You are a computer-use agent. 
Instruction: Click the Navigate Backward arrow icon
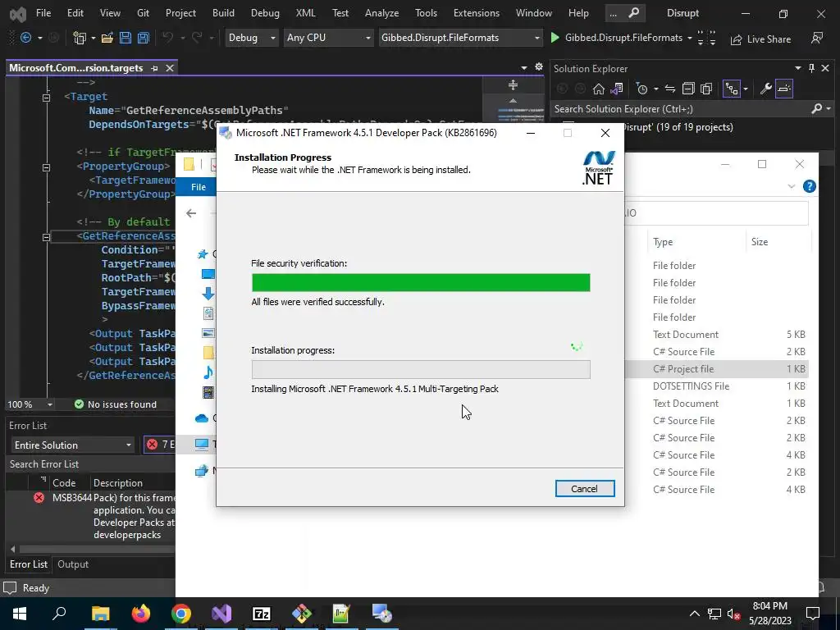[25, 38]
